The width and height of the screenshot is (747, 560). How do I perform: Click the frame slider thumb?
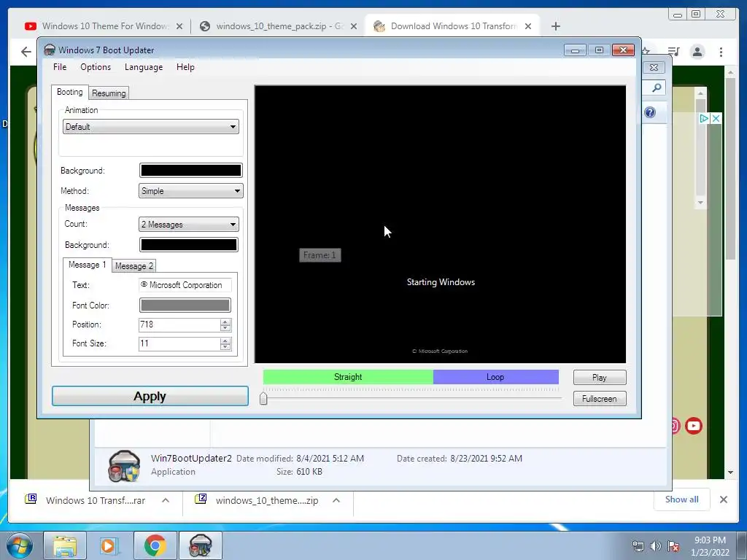(263, 398)
